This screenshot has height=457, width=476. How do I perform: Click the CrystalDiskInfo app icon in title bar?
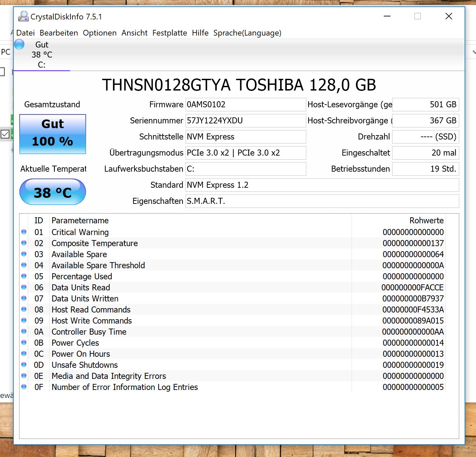23,16
